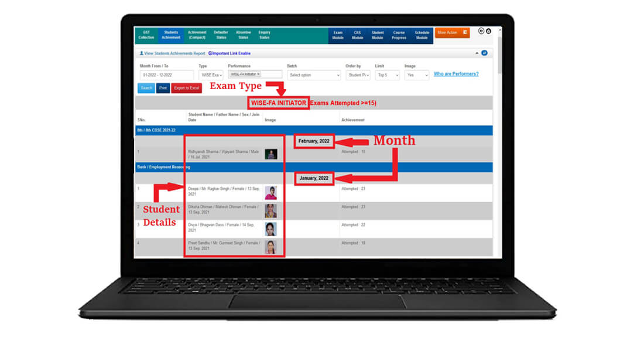Open Diksha Dhiman's photo thumbnail
Screen dimensions: 644x337
tap(270, 210)
